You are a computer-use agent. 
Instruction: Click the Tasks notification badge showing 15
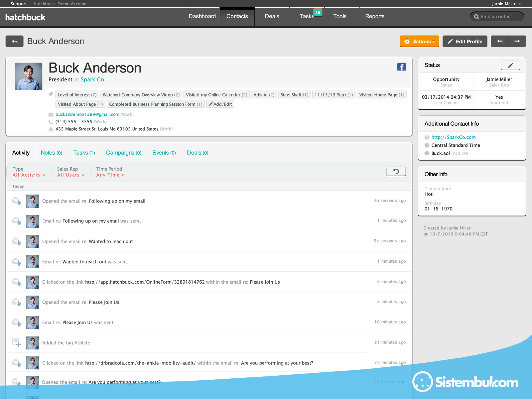click(318, 13)
